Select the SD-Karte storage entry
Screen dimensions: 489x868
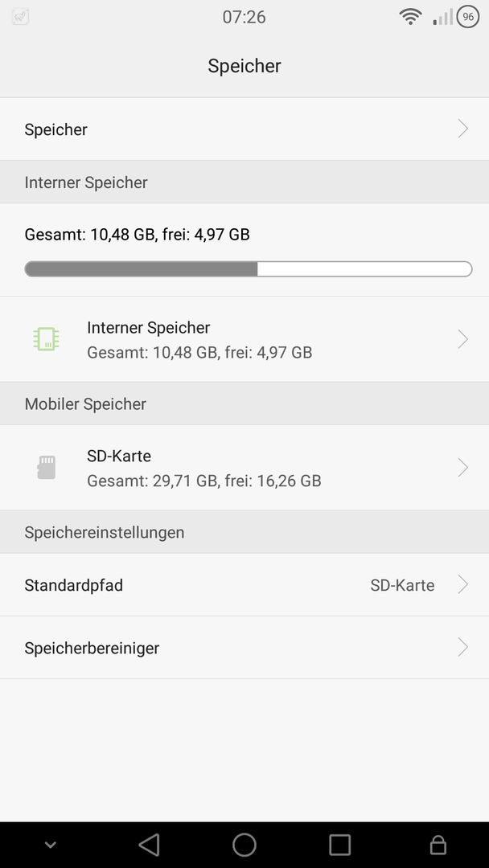(244, 467)
